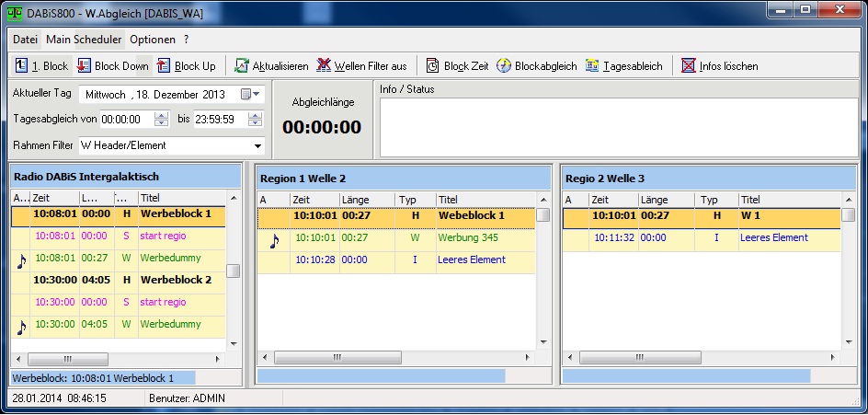Refresh using the Aktualisieren icon
This screenshot has height=415, width=868.
coord(242,66)
